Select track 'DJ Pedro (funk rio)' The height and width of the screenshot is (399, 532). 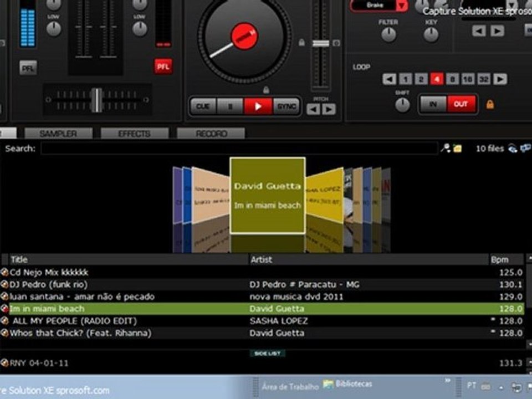click(x=262, y=284)
